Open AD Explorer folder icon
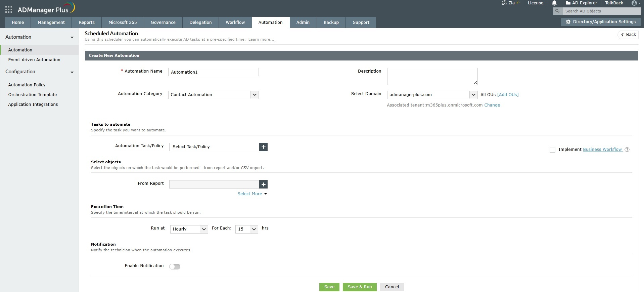Screen dimensions: 644x292 [568, 3]
